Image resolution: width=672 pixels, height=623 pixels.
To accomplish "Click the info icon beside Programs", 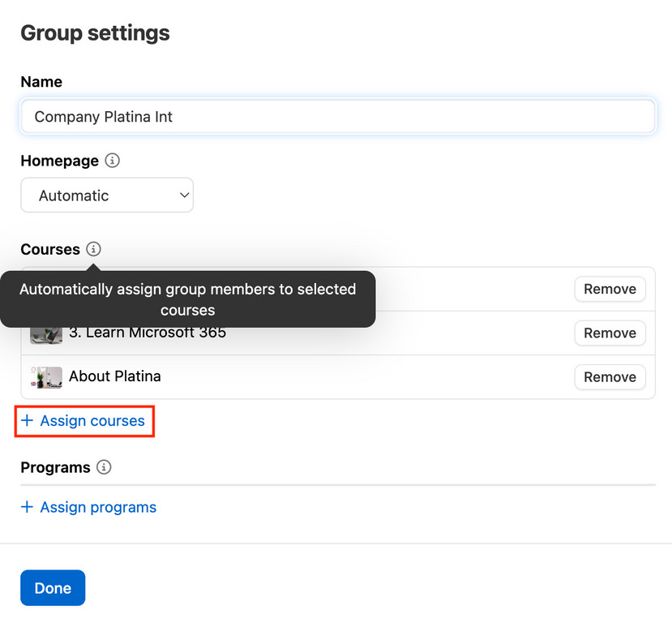I will point(103,467).
